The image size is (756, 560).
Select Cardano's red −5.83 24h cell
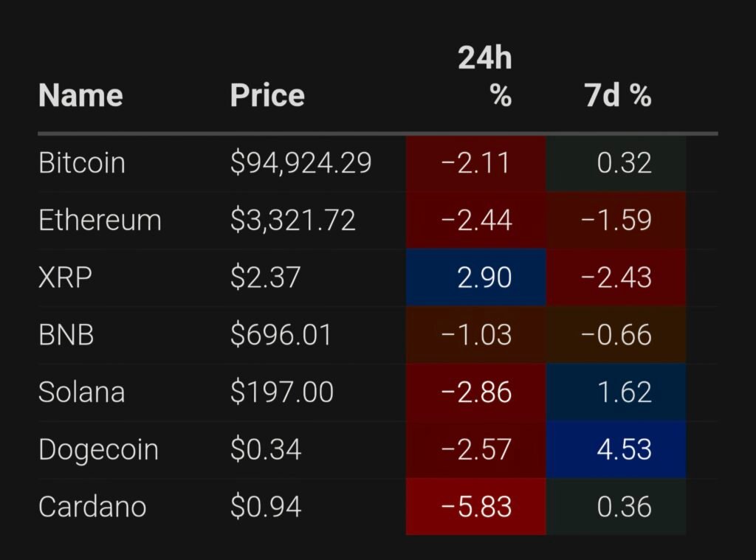point(476,508)
